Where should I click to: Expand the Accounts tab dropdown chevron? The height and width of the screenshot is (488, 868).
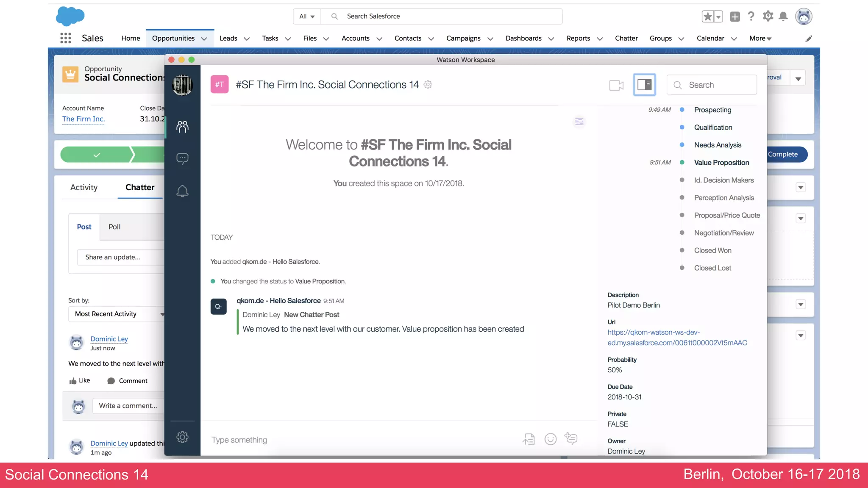pyautogui.click(x=379, y=39)
